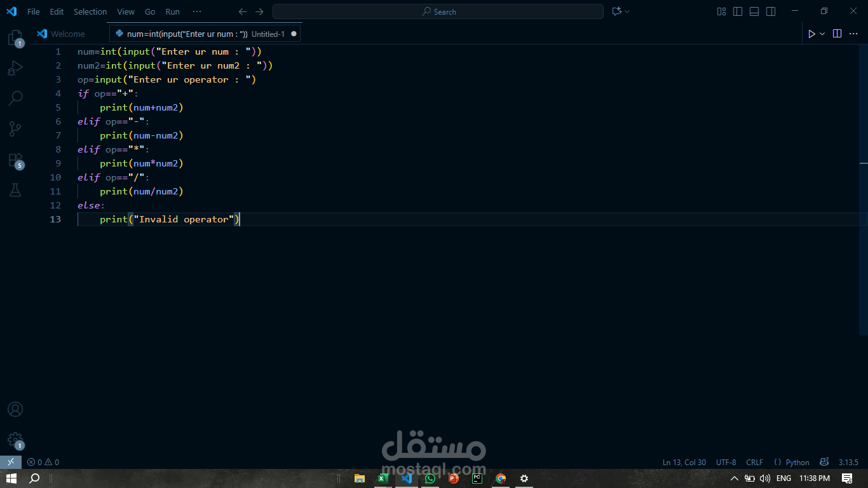Open the File menu
Screen dimensions: 868x488
34,11
